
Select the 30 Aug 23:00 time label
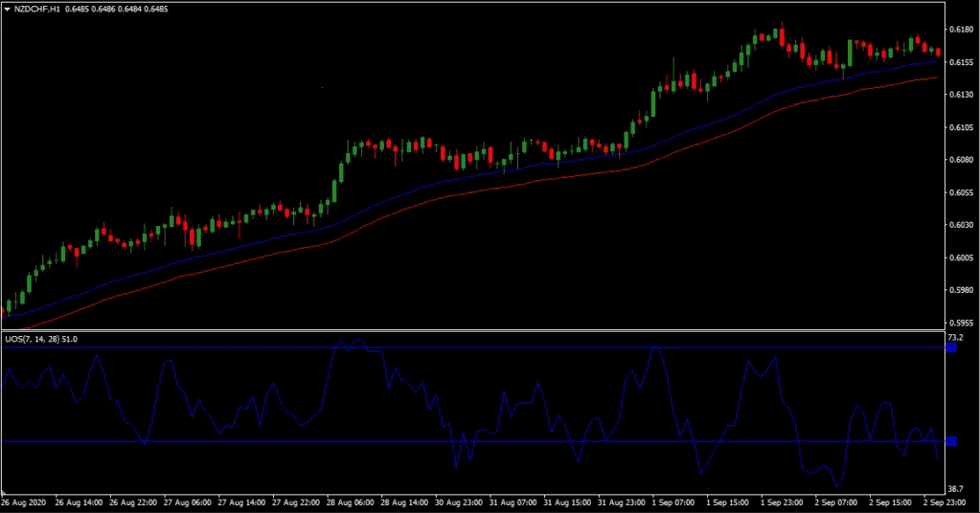(461, 502)
